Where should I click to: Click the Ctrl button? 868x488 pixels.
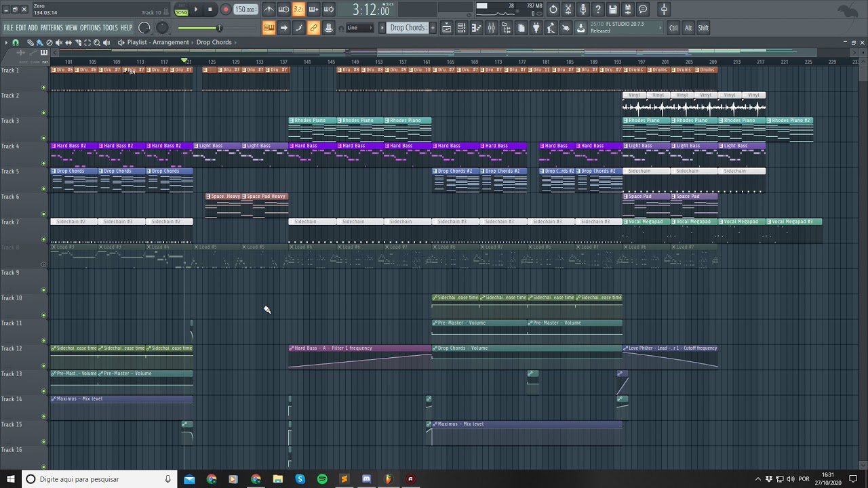click(x=673, y=28)
